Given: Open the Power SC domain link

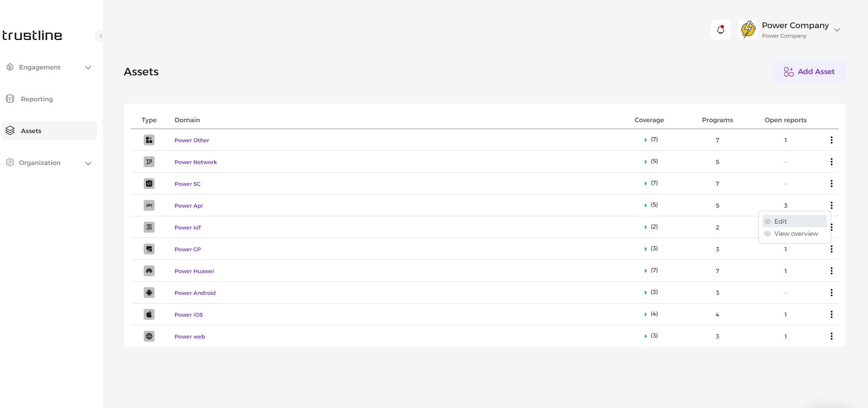Looking at the screenshot, I should [x=187, y=184].
